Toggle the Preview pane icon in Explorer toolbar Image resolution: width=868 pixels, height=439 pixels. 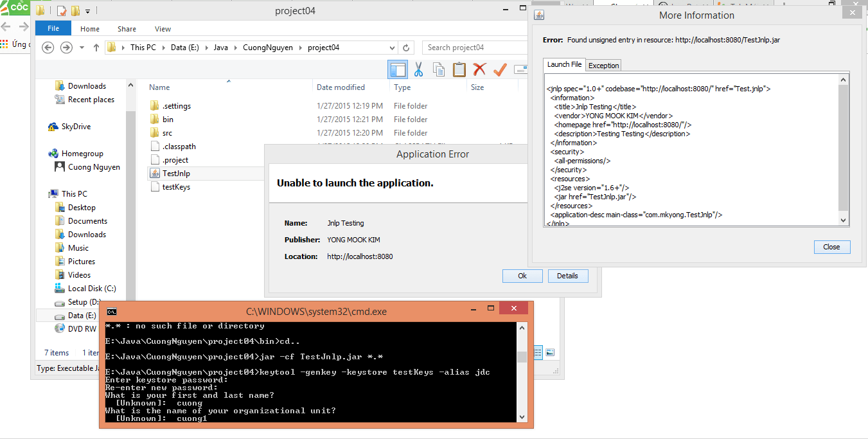click(398, 69)
